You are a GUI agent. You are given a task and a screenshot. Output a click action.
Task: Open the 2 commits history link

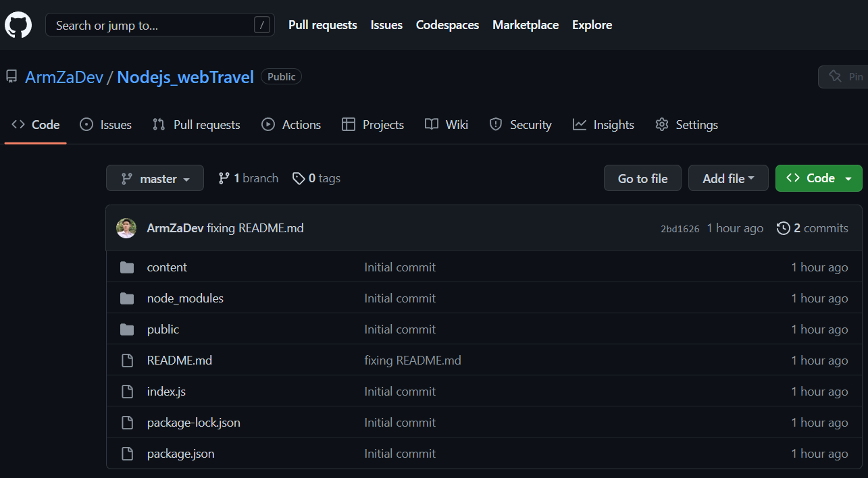(813, 228)
